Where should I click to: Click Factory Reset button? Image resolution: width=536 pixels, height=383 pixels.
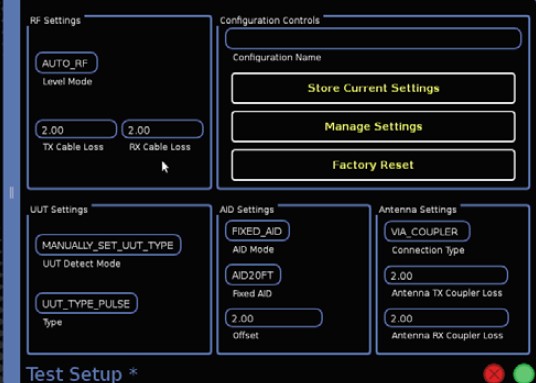(373, 165)
